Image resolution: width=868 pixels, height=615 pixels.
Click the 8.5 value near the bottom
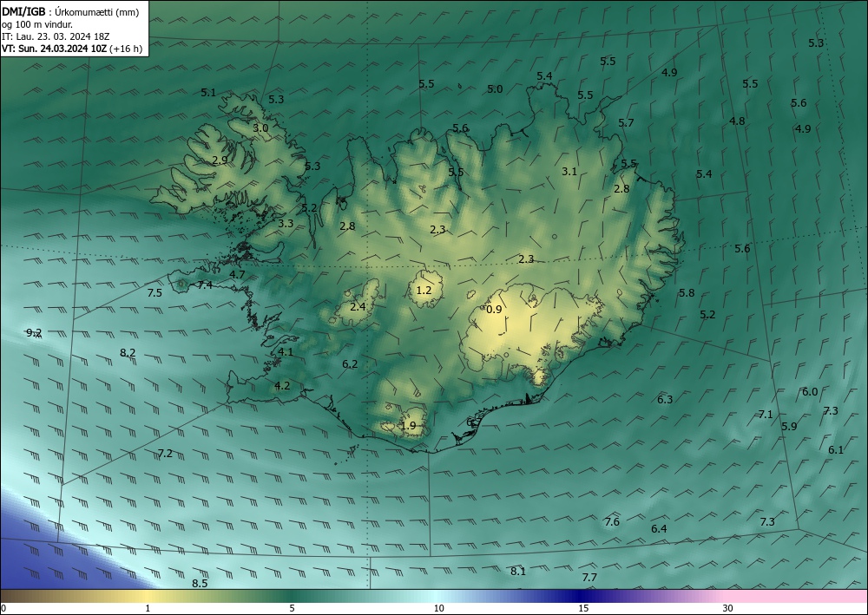[200, 583]
